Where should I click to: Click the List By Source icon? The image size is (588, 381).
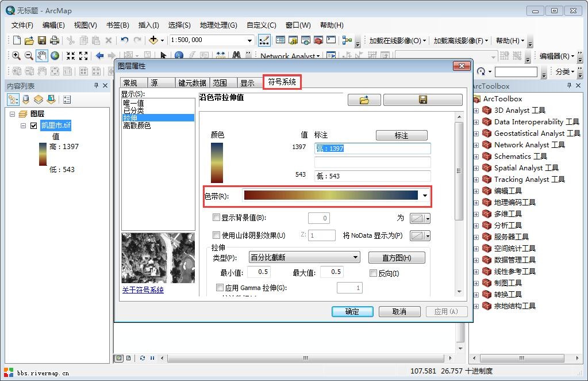pyautogui.click(x=26, y=100)
